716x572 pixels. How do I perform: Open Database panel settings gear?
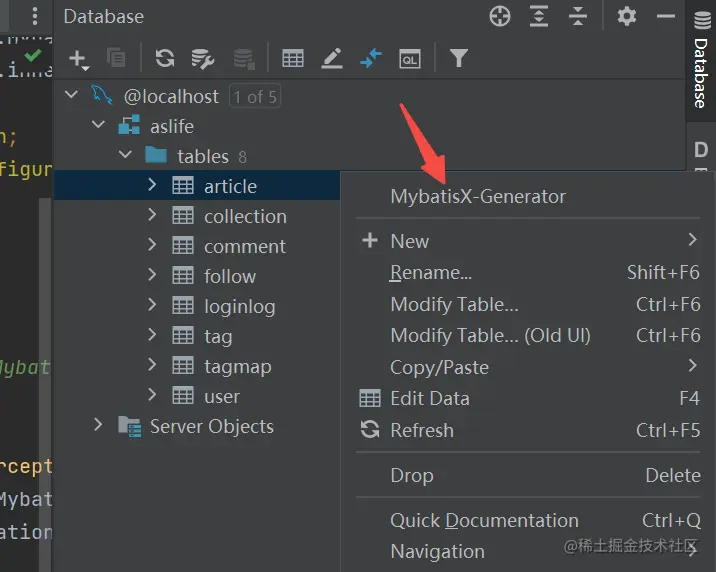point(626,16)
